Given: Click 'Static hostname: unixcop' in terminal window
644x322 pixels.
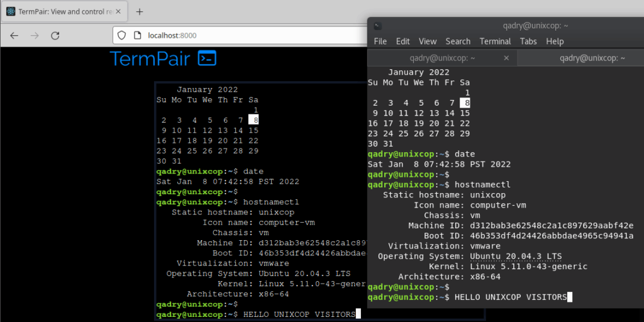Looking at the screenshot, I should coord(444,195).
